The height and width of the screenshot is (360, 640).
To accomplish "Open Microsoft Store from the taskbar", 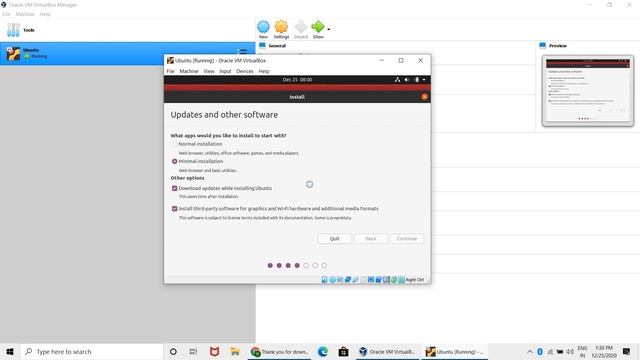I will [x=343, y=351].
